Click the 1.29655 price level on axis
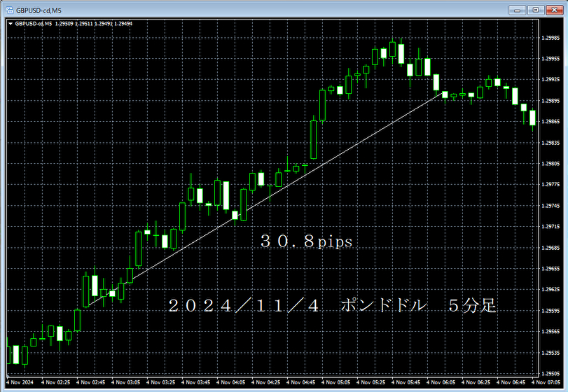 (551, 269)
